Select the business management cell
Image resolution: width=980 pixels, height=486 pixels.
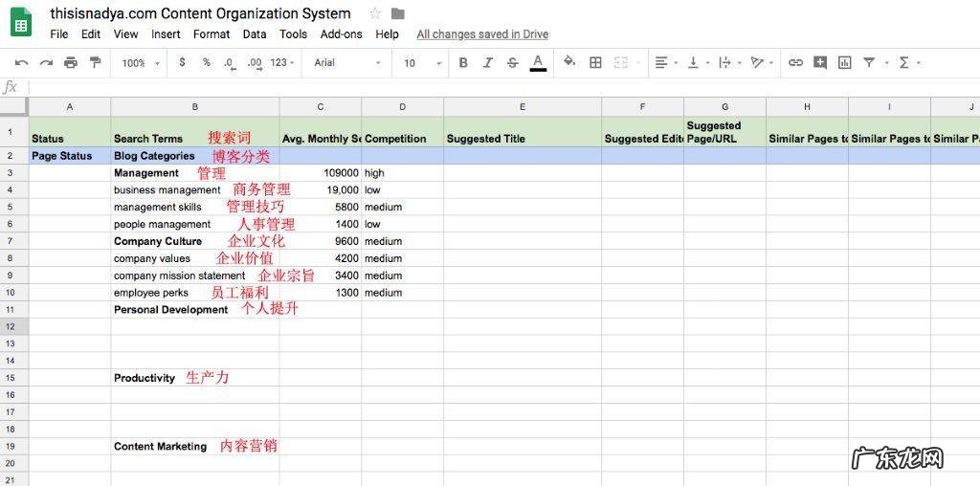coord(195,189)
